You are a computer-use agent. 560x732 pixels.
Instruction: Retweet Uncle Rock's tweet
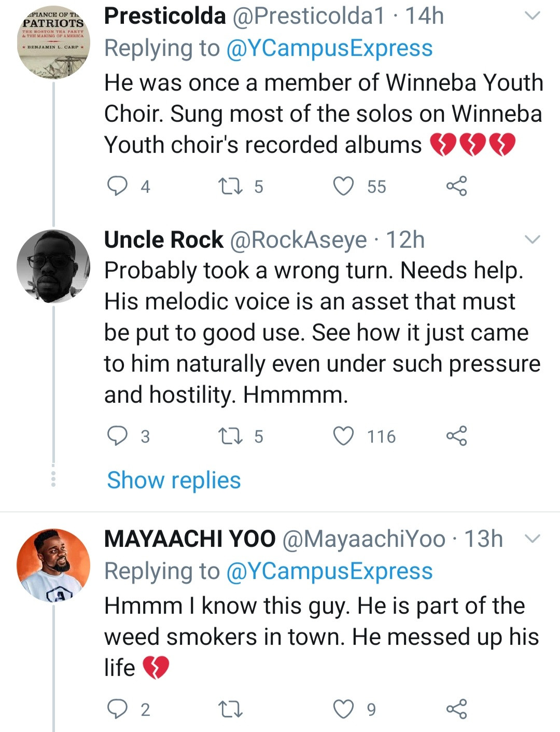pos(231,435)
